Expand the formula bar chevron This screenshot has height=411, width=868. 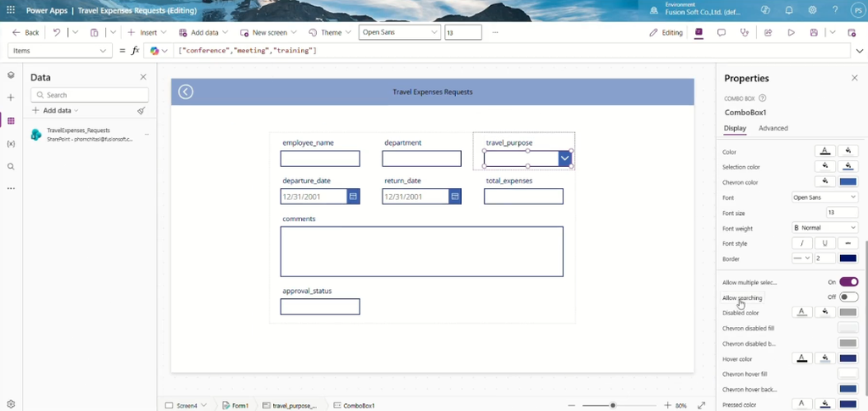point(860,51)
